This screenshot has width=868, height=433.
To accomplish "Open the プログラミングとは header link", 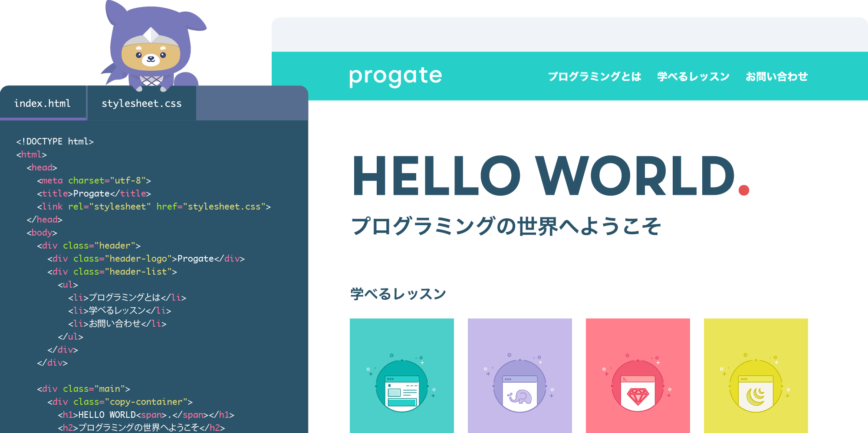I will pyautogui.click(x=594, y=76).
